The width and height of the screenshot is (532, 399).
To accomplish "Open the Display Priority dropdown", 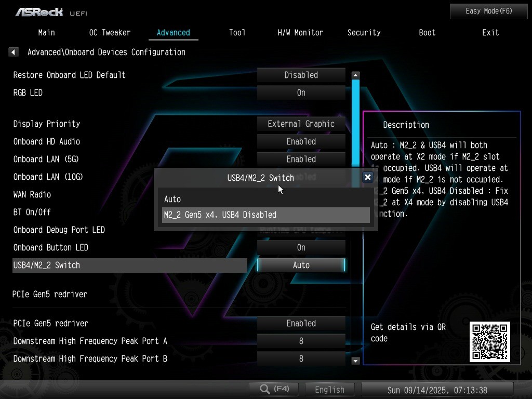I will pyautogui.click(x=301, y=124).
